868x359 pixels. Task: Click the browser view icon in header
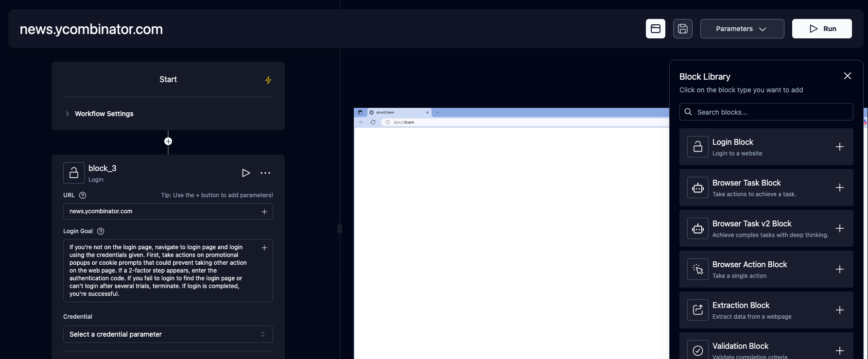point(655,29)
